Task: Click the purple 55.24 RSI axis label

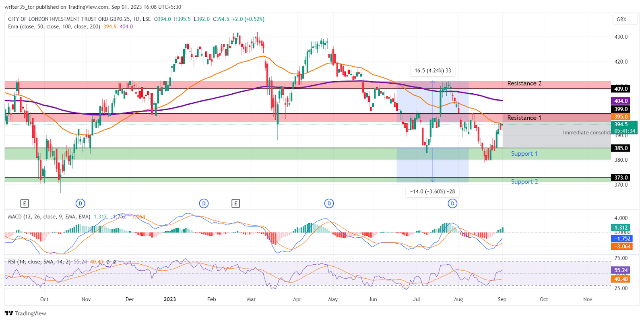Action: point(621,270)
